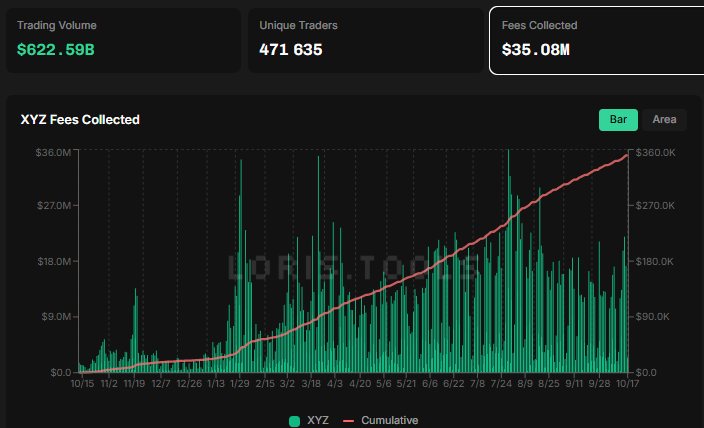
Task: Click the $36.0M left axis label
Action: (53, 153)
